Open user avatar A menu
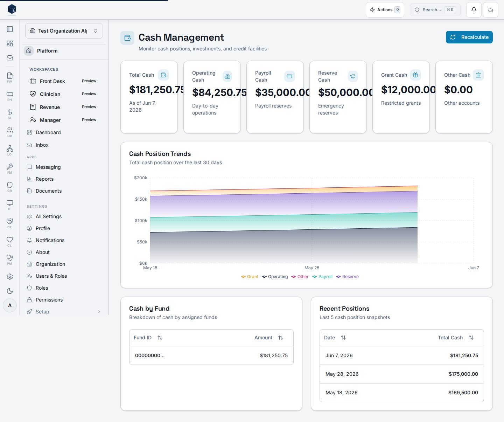504x422 pixels. click(10, 305)
